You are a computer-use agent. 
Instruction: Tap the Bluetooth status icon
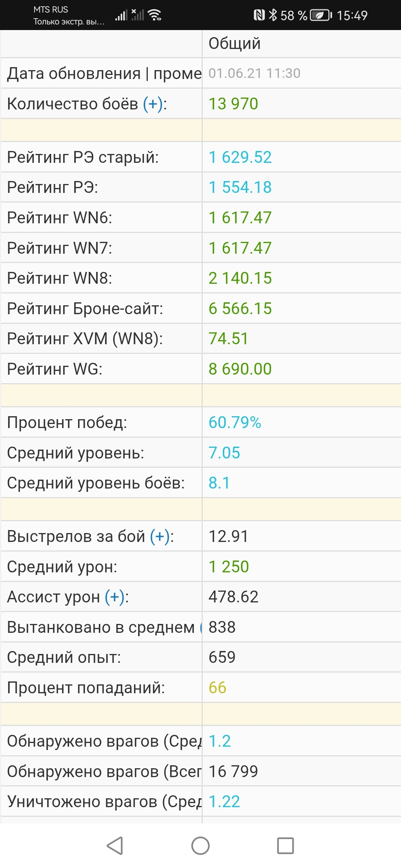click(x=273, y=15)
